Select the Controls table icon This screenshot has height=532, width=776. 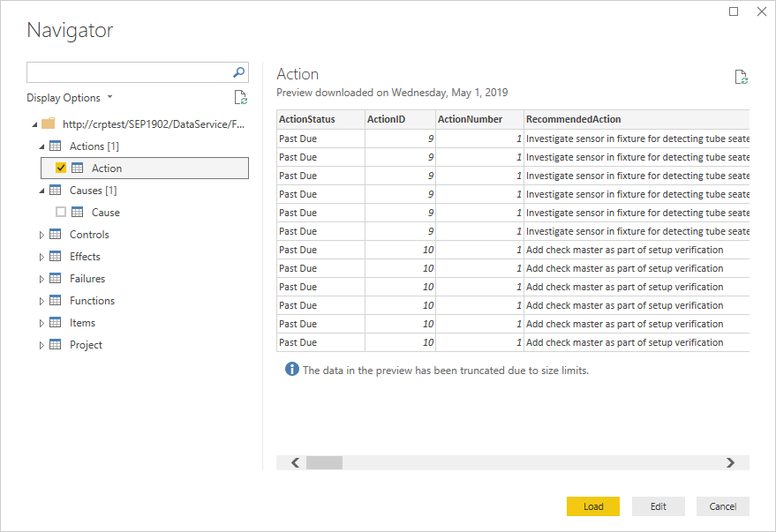point(55,235)
